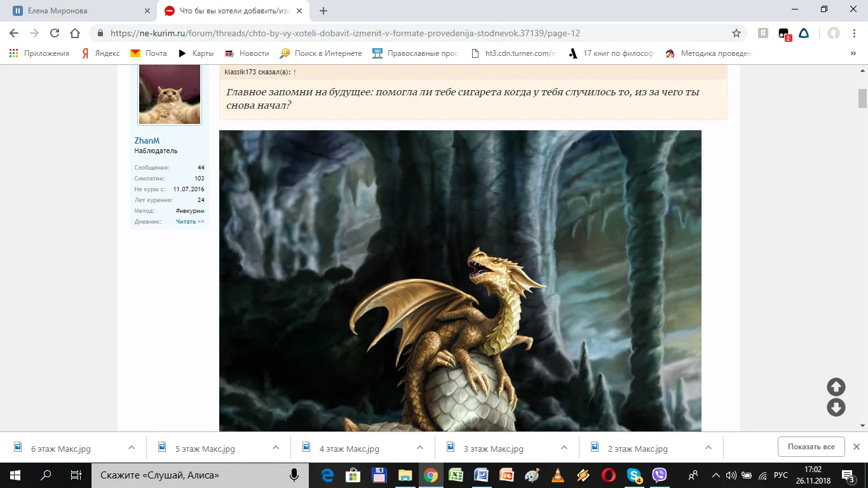Open the Chrome three-dot menu
The height and width of the screenshot is (488, 868).
(854, 33)
